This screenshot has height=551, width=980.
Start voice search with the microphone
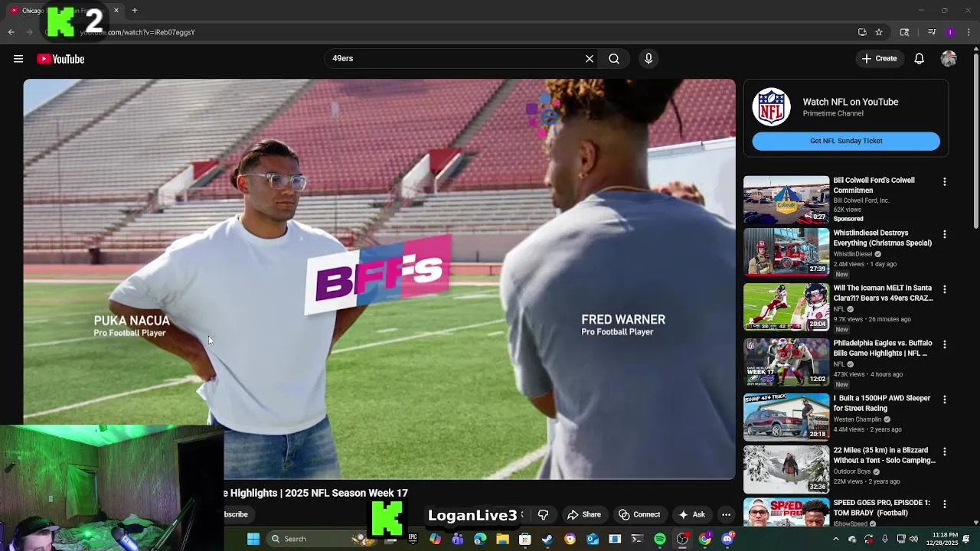point(648,58)
